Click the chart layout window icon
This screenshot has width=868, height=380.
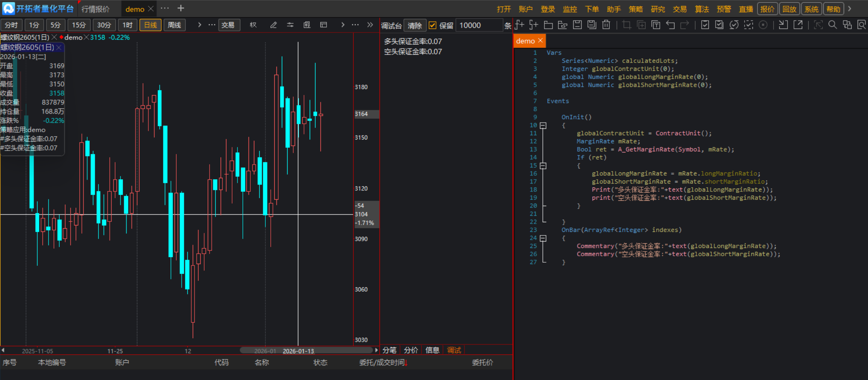[x=324, y=25]
